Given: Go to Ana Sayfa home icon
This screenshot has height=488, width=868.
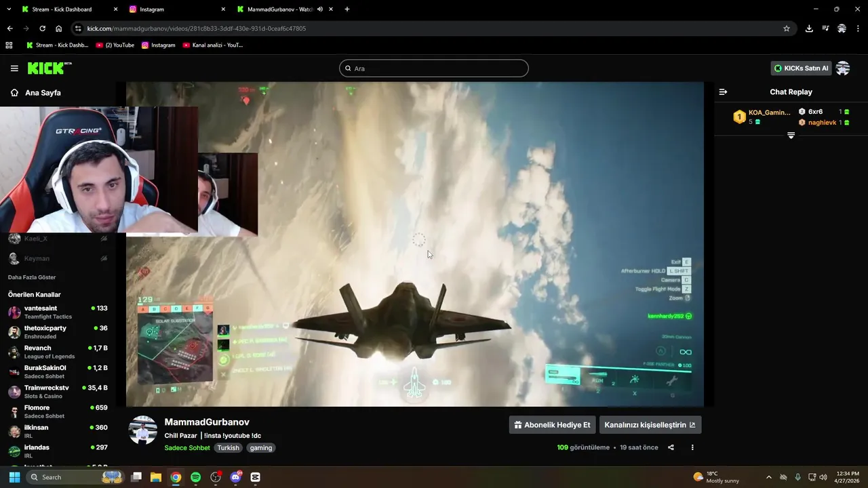Looking at the screenshot, I should pos(14,93).
